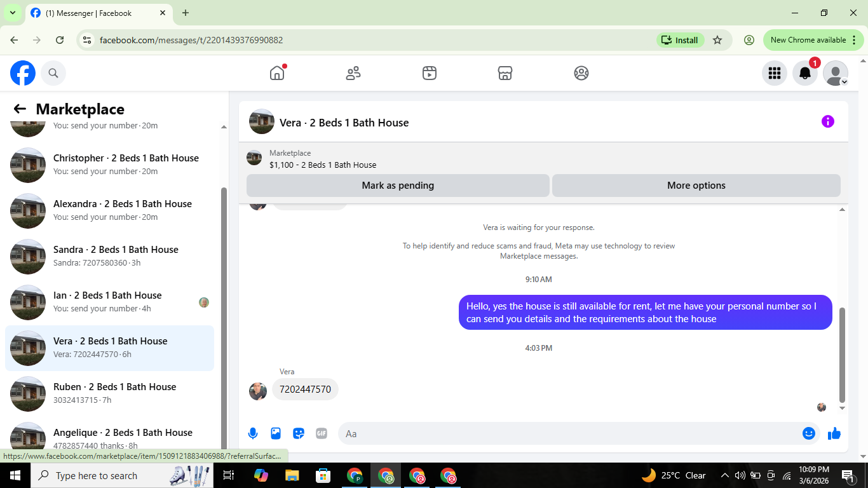
Task: Click the 7202447570 message bubble
Action: point(305,390)
